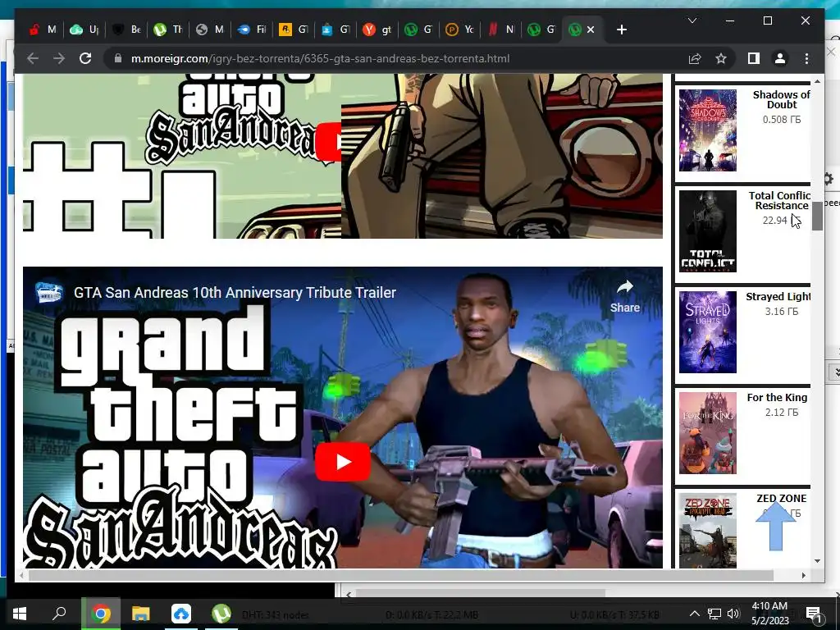The image size is (840, 630).
Task: Open the Strayed Lights title link
Action: pos(778,296)
